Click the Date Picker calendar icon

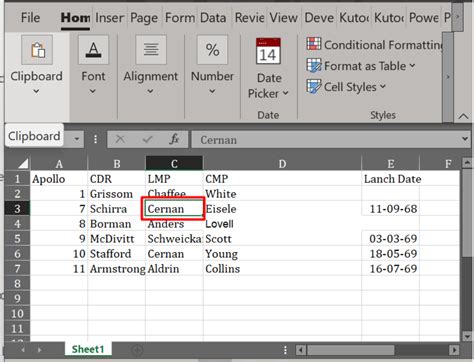268,51
